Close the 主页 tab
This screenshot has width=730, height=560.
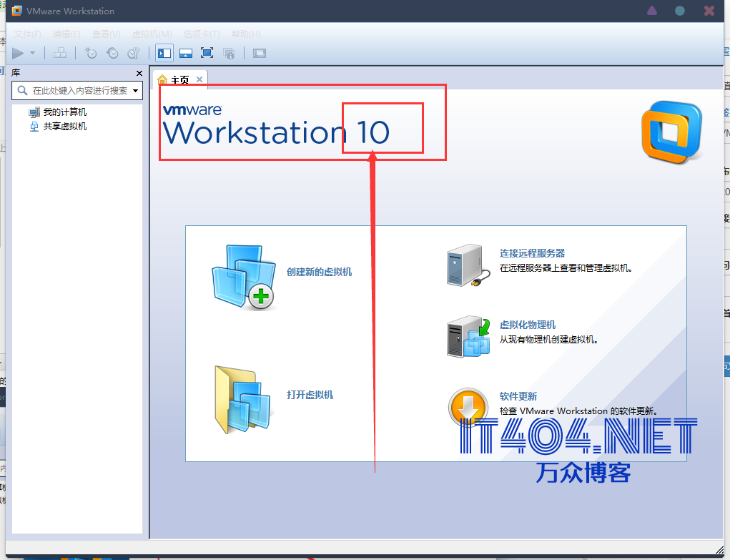[x=199, y=79]
